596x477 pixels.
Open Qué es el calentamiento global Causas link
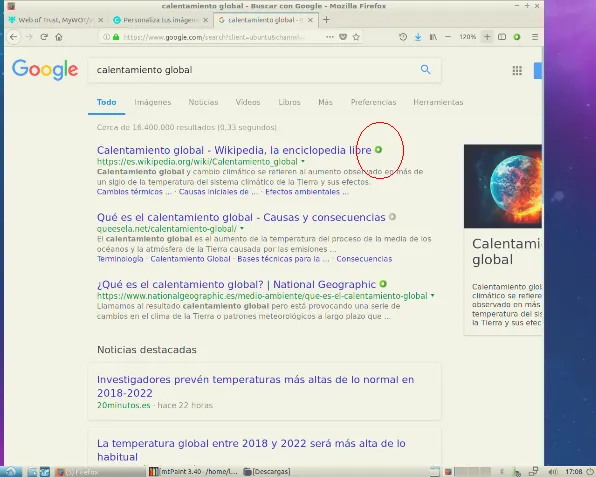tap(241, 217)
